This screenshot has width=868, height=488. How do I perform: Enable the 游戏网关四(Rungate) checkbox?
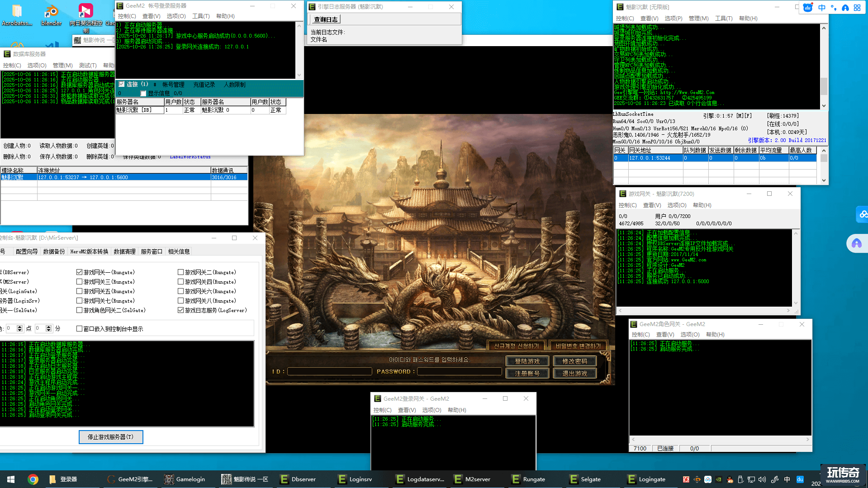point(180,282)
